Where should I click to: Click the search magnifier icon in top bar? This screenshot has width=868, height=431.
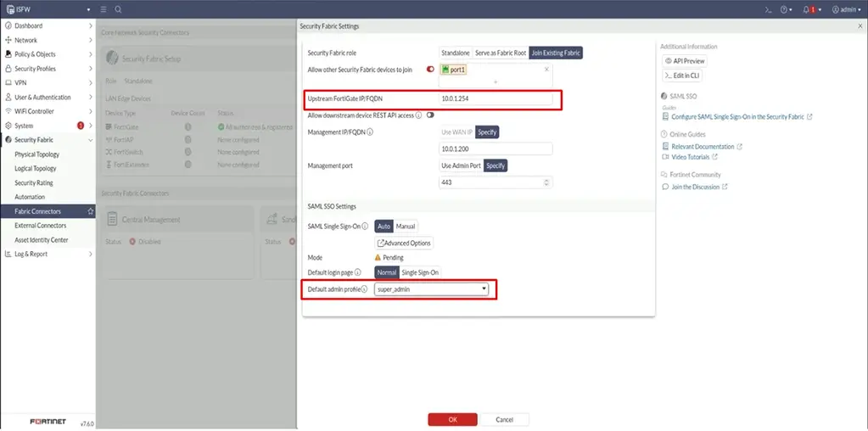[x=118, y=9]
